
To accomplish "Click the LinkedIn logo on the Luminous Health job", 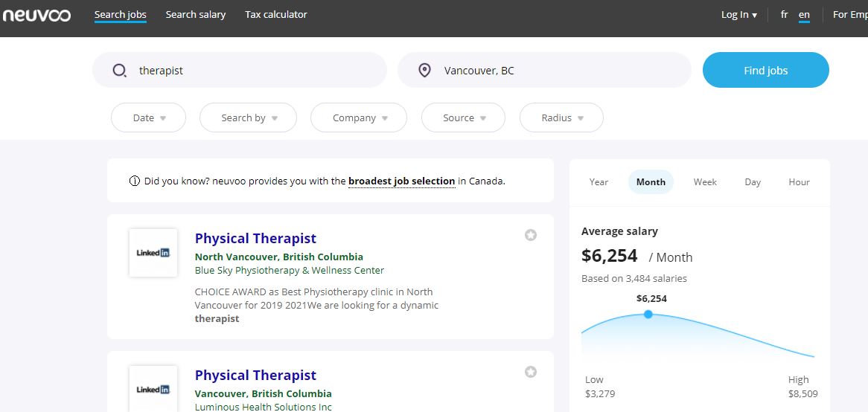I will coord(153,390).
